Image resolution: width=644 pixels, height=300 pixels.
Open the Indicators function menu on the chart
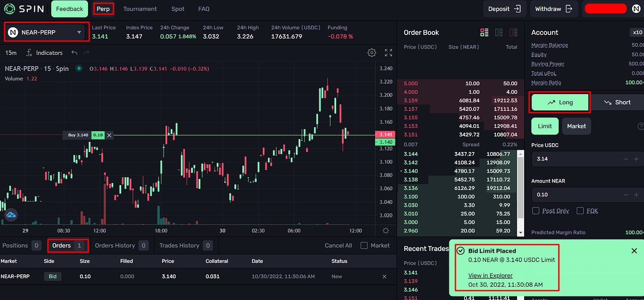(x=44, y=53)
